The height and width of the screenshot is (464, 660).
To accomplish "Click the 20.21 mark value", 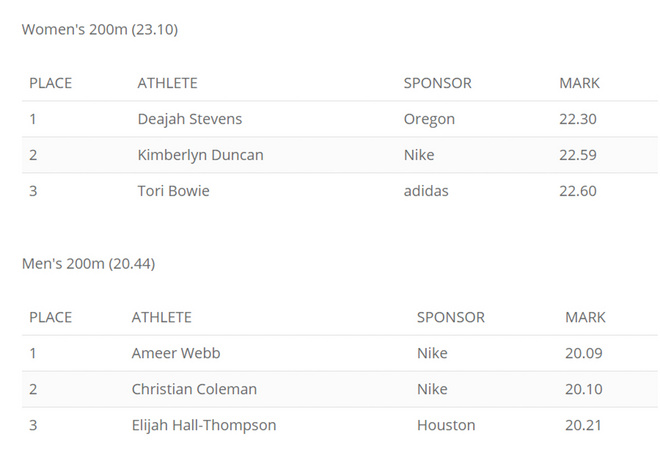I will tap(584, 425).
